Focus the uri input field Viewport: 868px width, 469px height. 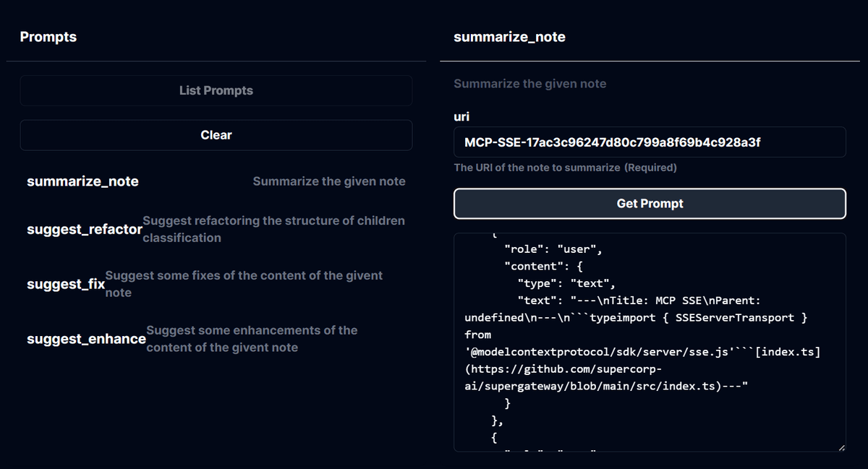(x=650, y=142)
